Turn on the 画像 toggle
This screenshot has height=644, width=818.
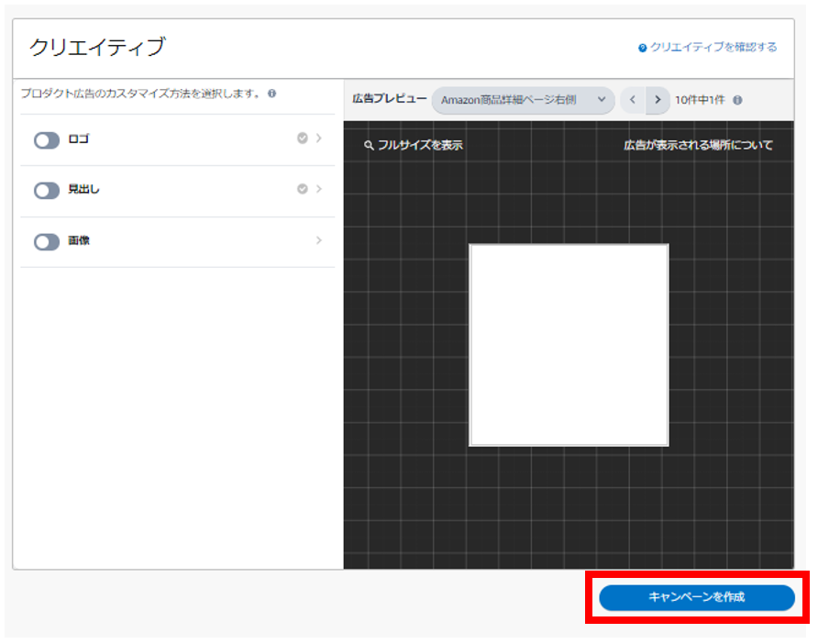[47, 241]
